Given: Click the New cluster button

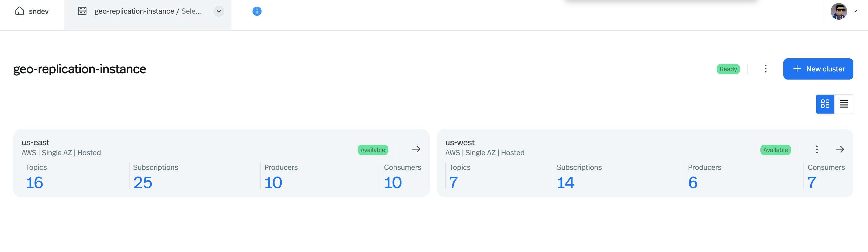Looking at the screenshot, I should pyautogui.click(x=818, y=69).
